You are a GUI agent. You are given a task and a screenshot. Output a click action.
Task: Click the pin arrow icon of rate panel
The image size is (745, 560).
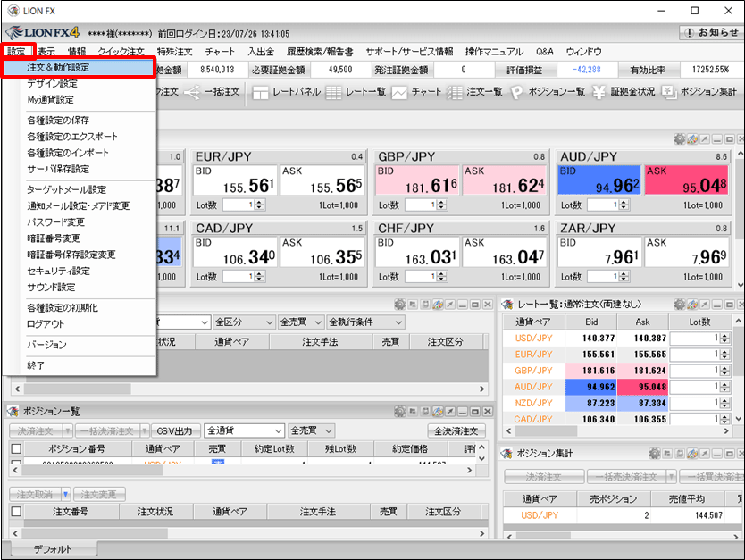click(705, 139)
